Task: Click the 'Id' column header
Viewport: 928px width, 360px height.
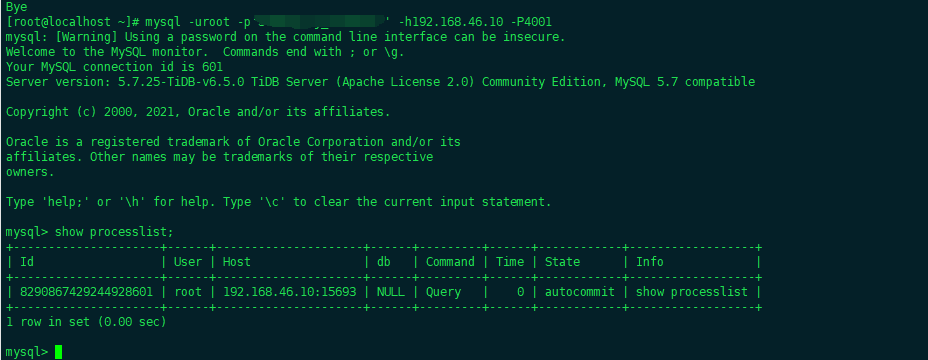Action: 27,262
